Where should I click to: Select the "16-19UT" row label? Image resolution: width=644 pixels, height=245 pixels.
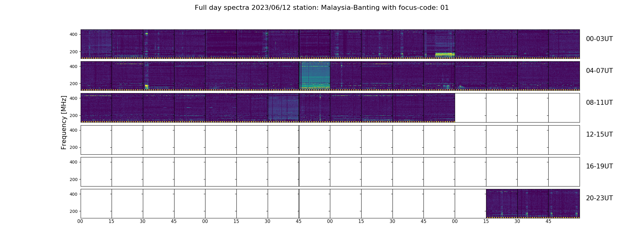click(599, 166)
